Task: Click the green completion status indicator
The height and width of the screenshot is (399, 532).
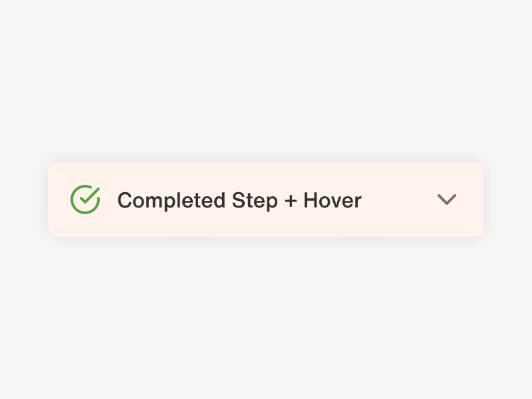Action: 84,198
